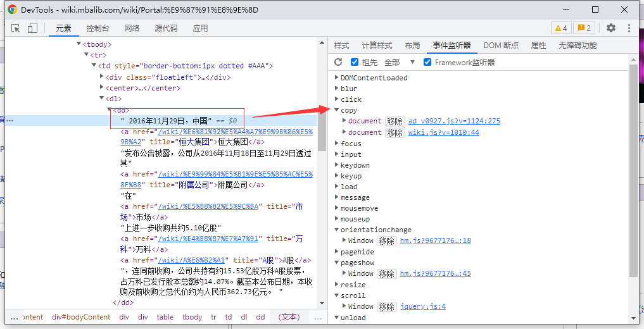Viewport: 644px width, 329px height.
Task: Open the 应用 (Application) tab
Action: (x=201, y=28)
